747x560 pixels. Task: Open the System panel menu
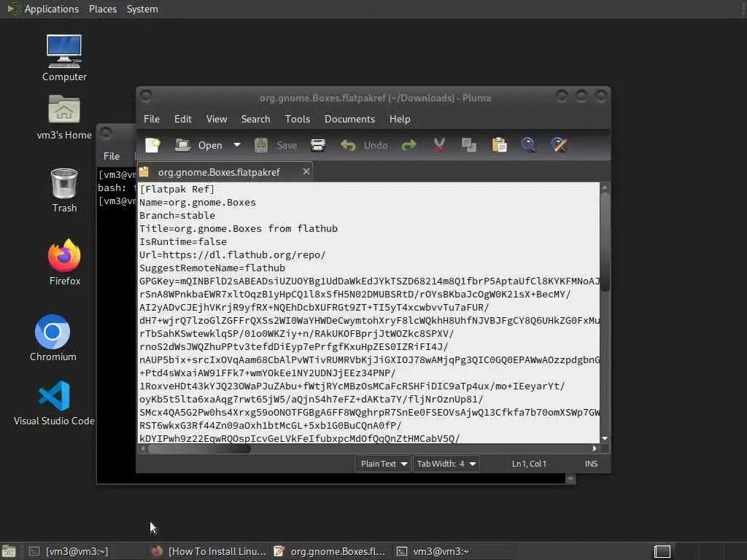[x=142, y=9]
